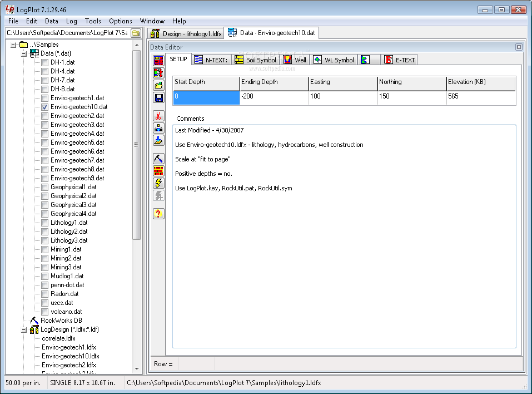The height and width of the screenshot is (394, 532).
Task: Select the SETUP tab
Action: (x=178, y=60)
